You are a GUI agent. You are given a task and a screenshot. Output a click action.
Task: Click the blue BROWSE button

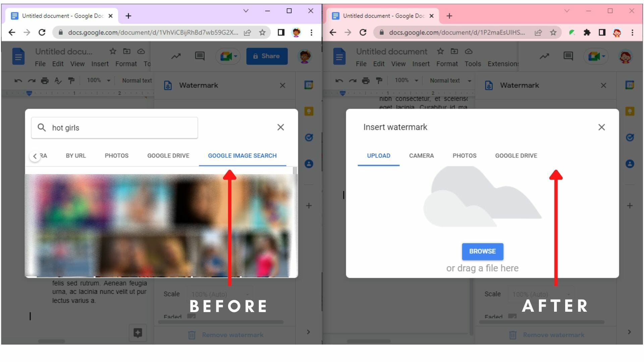tap(482, 251)
